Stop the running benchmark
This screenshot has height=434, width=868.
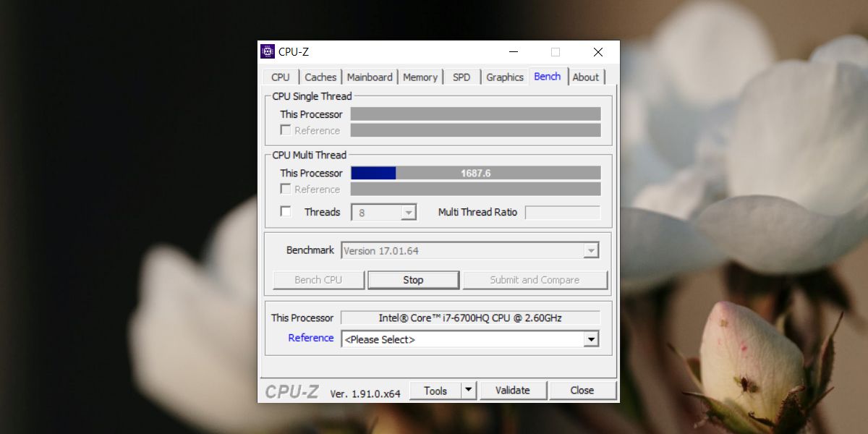(x=413, y=280)
